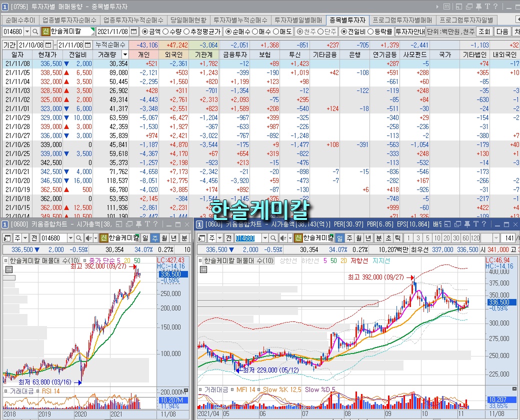The image size is (520, 420).
Task: Switch to 프로그램투자자별매매 tab
Action: coord(402,20)
